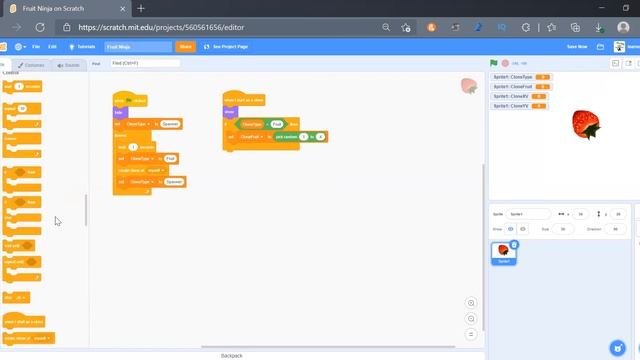Click the purple show block in script
This screenshot has height=360, width=640.
point(231,112)
